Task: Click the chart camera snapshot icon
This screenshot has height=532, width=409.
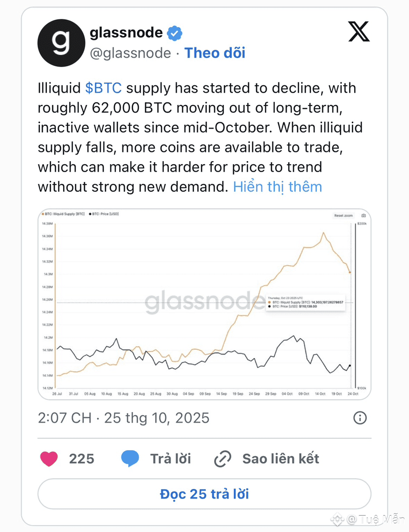Action: (x=364, y=215)
